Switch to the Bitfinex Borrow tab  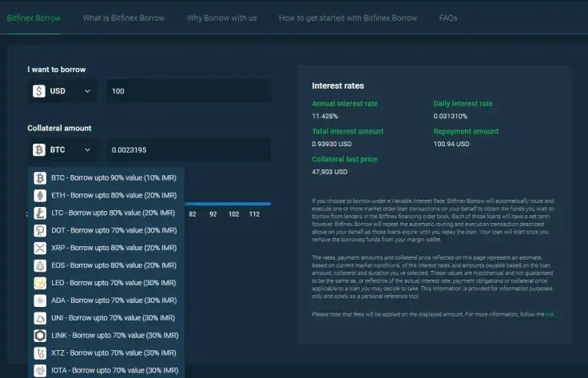pos(34,18)
